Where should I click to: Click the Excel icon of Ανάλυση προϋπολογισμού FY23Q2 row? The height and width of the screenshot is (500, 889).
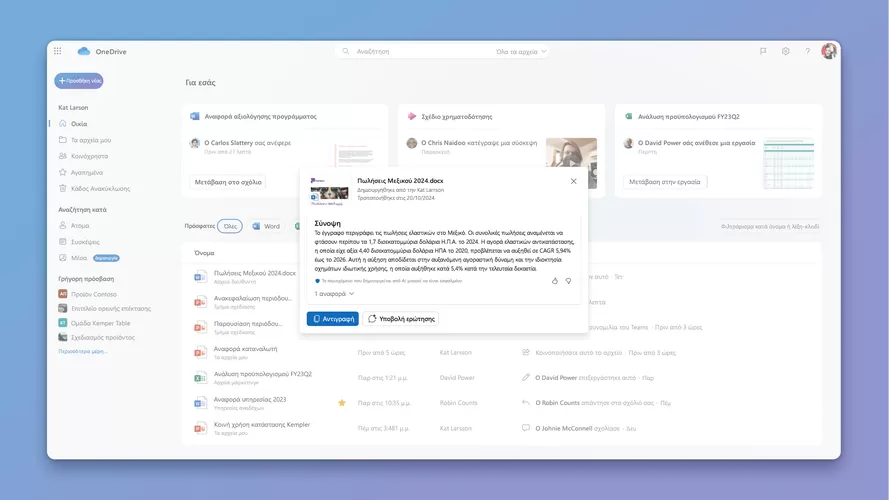click(200, 378)
